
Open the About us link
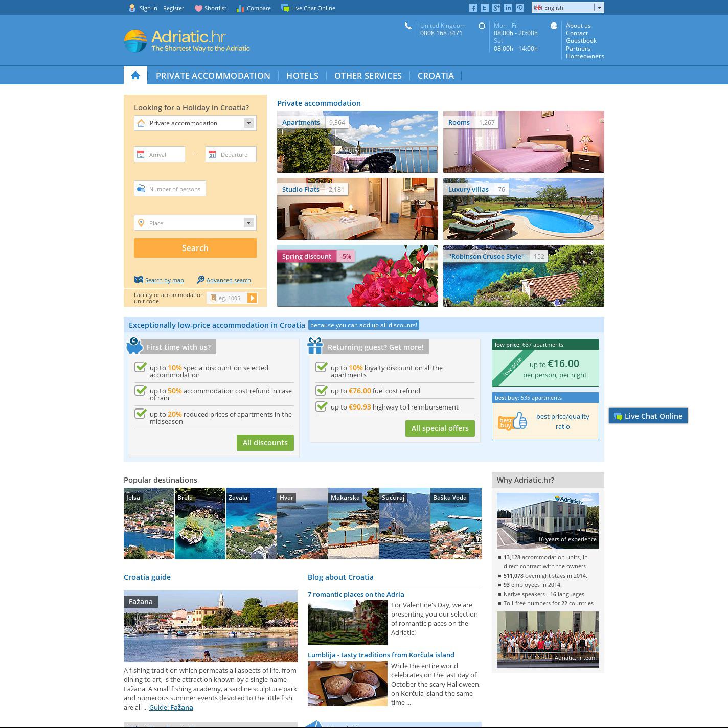pyautogui.click(x=578, y=26)
